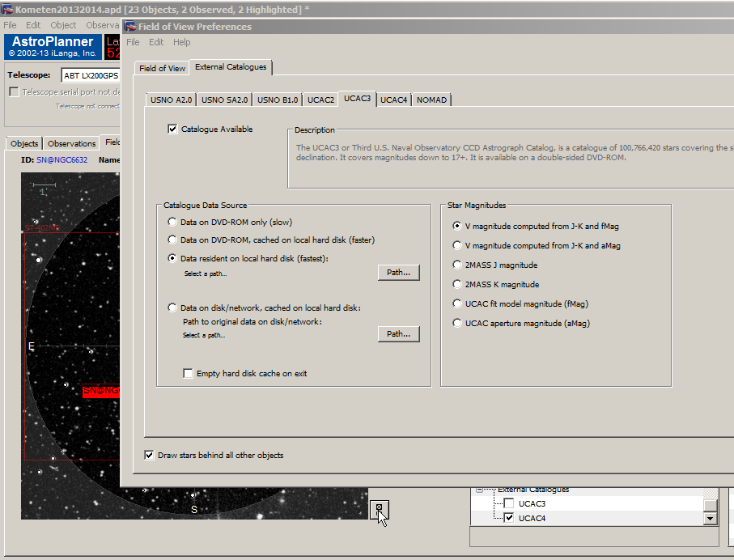The width and height of the screenshot is (734, 560).
Task: Select UCAC aperture magnitude (aMag)
Action: pos(457,323)
